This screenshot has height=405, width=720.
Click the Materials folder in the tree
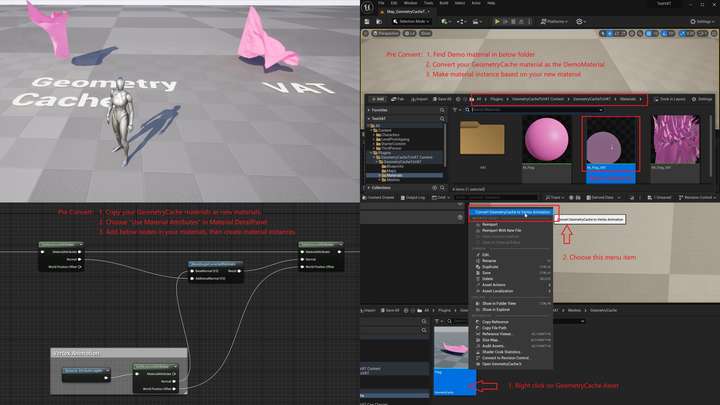(394, 175)
